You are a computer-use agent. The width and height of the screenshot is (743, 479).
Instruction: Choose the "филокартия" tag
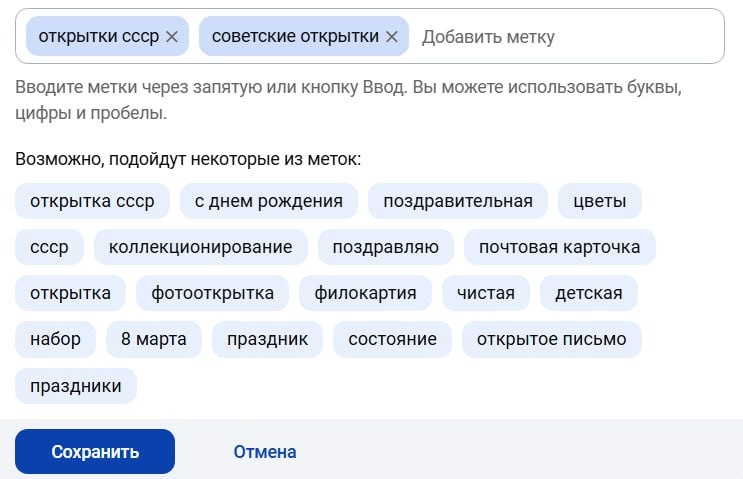(x=365, y=293)
